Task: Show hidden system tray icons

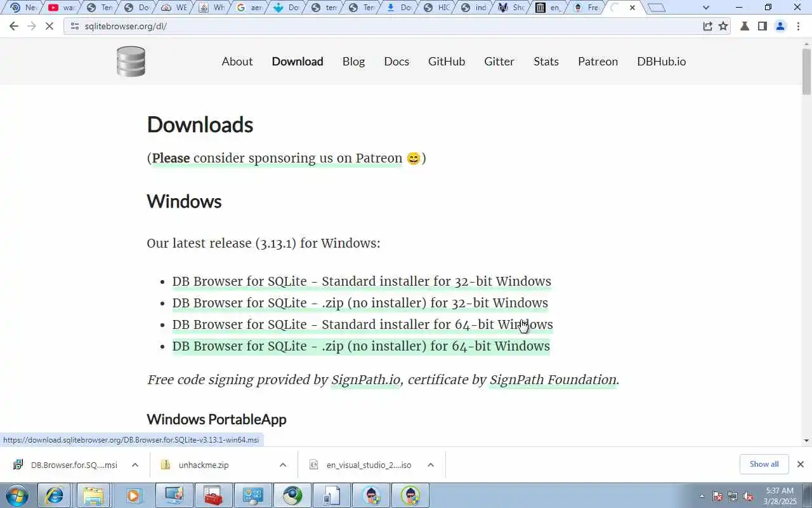Action: pos(702,497)
